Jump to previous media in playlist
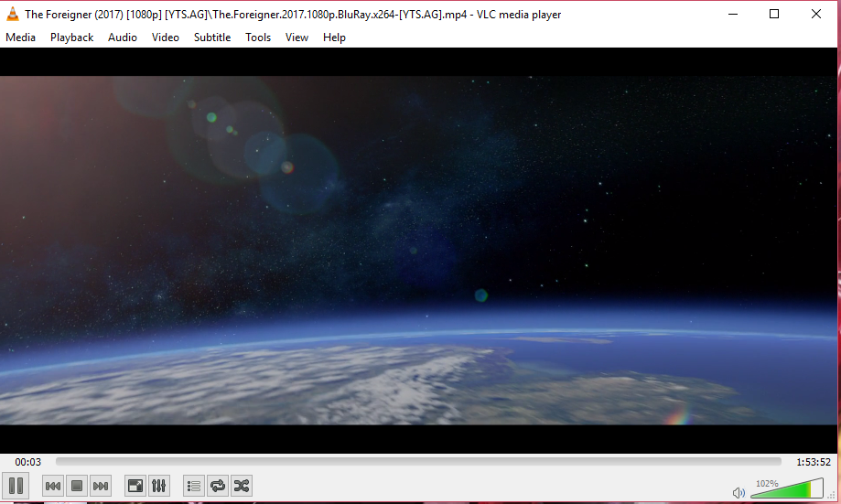This screenshot has width=841, height=504. coord(53,487)
